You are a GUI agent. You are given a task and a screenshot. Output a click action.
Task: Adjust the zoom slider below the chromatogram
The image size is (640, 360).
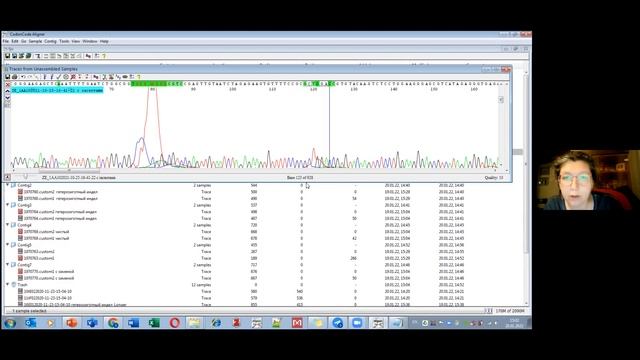coord(25,177)
